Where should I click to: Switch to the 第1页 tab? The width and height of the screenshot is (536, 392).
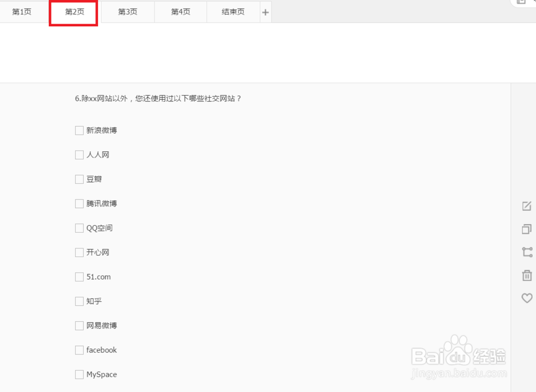click(21, 12)
